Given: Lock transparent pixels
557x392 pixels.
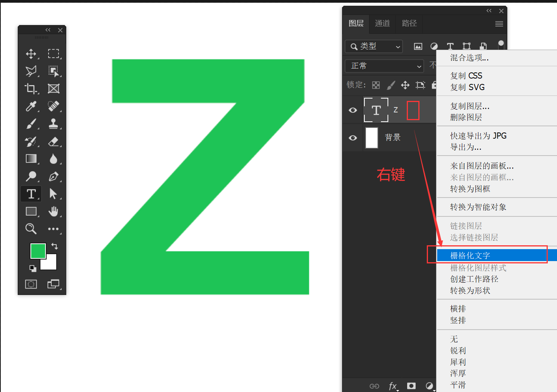Looking at the screenshot, I should (376, 85).
